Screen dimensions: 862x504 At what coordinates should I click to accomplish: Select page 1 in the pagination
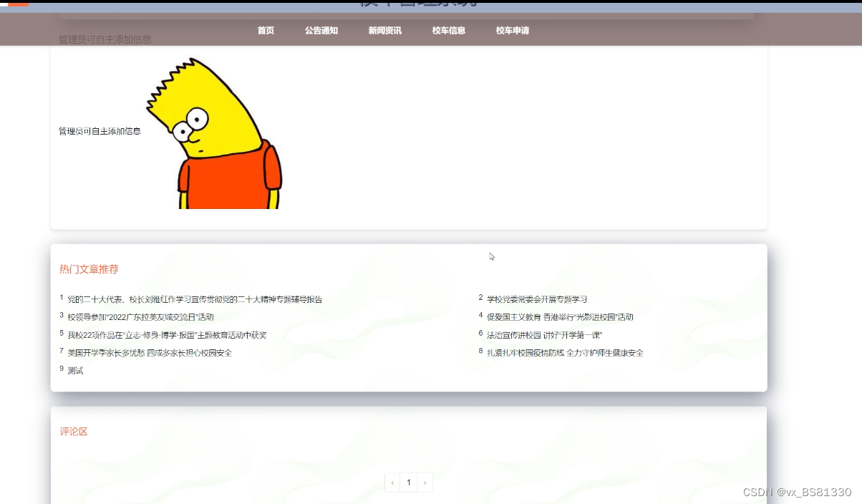409,483
